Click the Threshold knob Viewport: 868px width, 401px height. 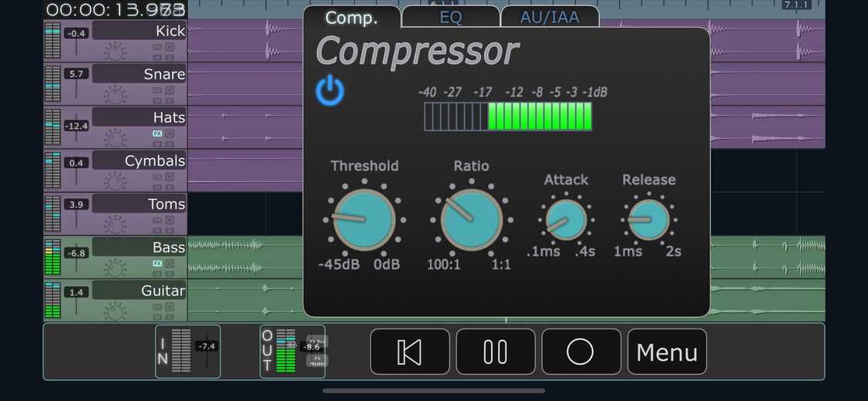tap(365, 220)
